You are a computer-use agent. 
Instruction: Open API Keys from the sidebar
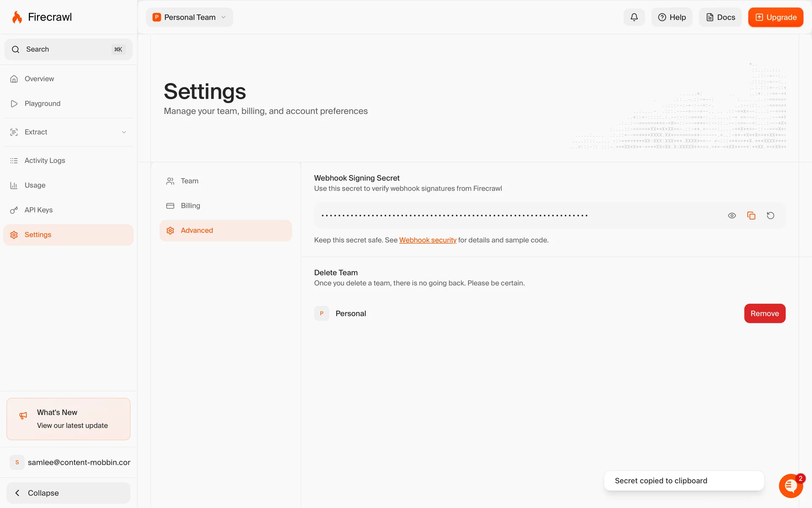[x=38, y=210]
